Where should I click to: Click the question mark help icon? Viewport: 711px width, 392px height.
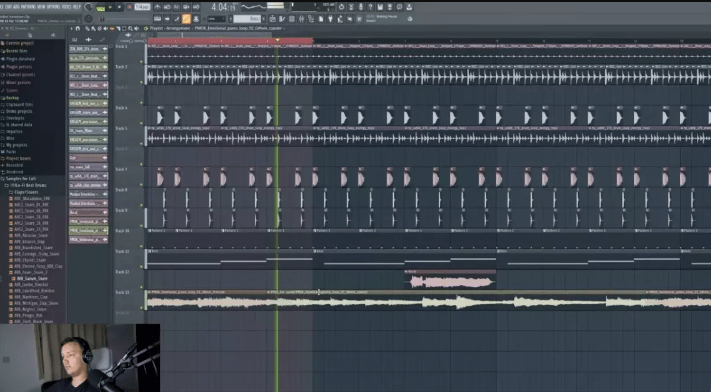370,7
